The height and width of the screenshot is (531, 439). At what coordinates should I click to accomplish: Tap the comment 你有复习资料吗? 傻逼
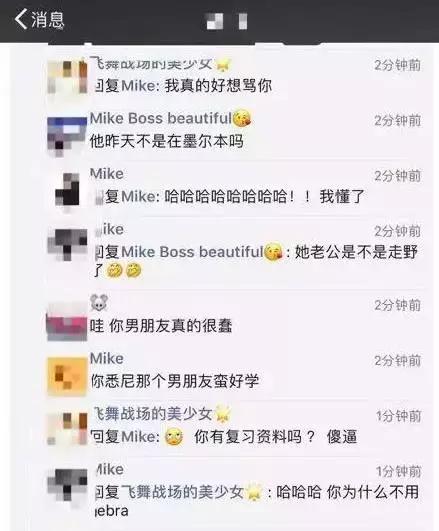click(275, 437)
